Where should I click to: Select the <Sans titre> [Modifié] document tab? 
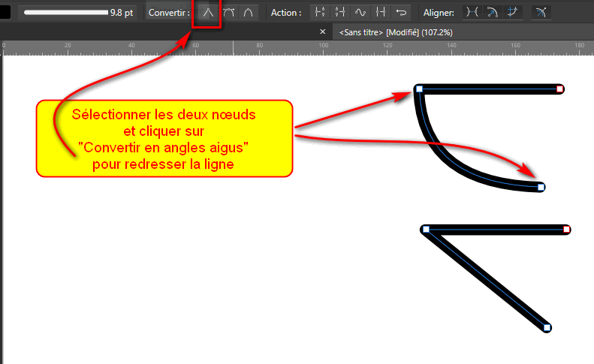[396, 32]
